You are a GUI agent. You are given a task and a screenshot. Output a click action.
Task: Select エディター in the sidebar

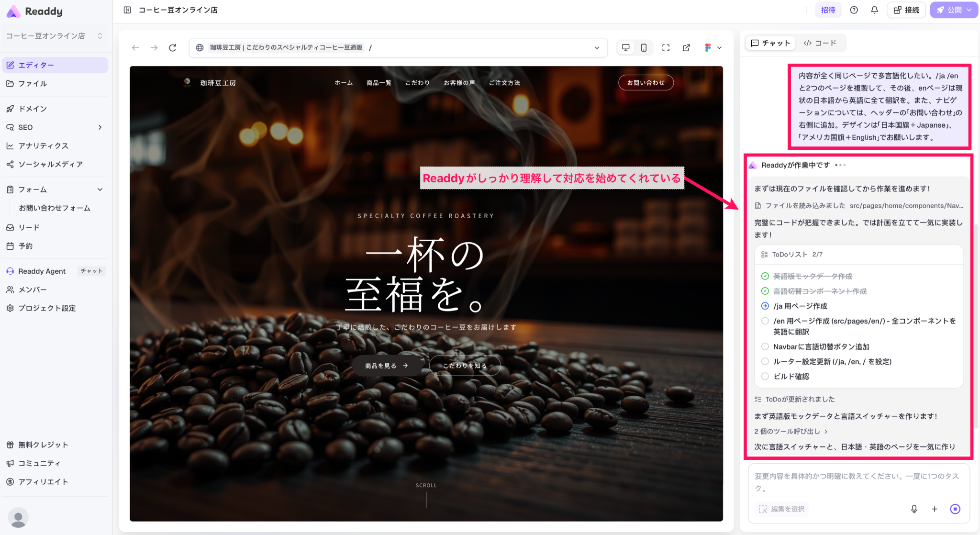coord(56,65)
